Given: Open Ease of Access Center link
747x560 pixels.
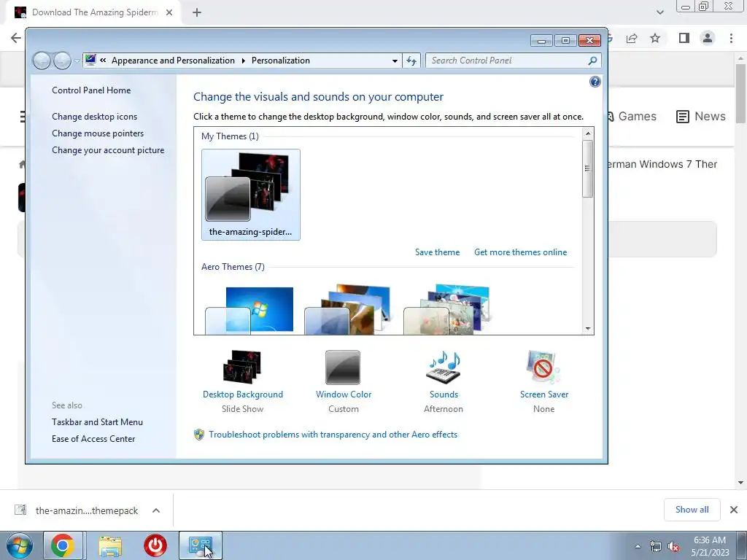Looking at the screenshot, I should (93, 438).
